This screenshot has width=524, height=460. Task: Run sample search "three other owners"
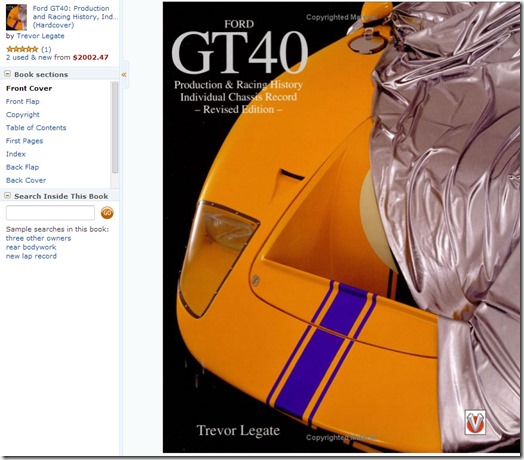38,238
